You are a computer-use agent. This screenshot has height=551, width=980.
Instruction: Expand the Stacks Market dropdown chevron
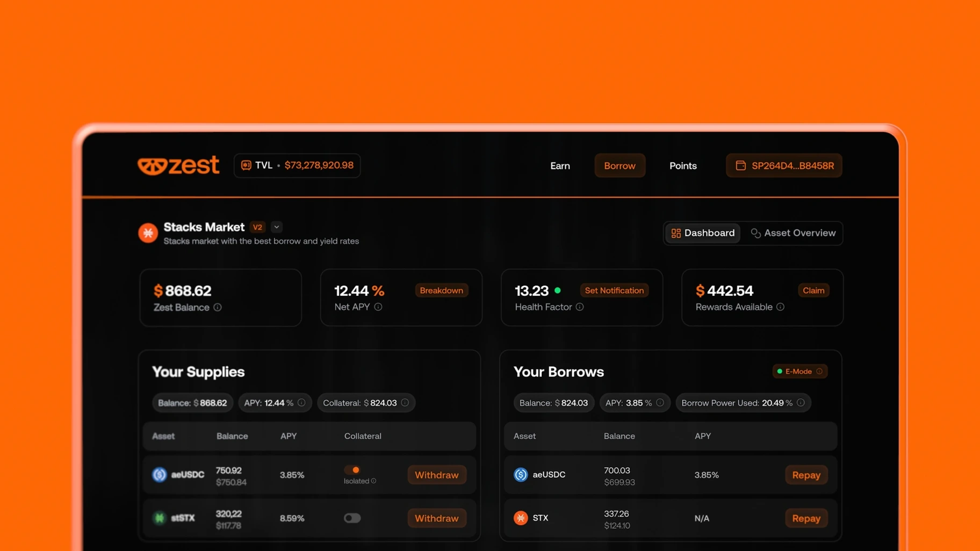pos(277,227)
